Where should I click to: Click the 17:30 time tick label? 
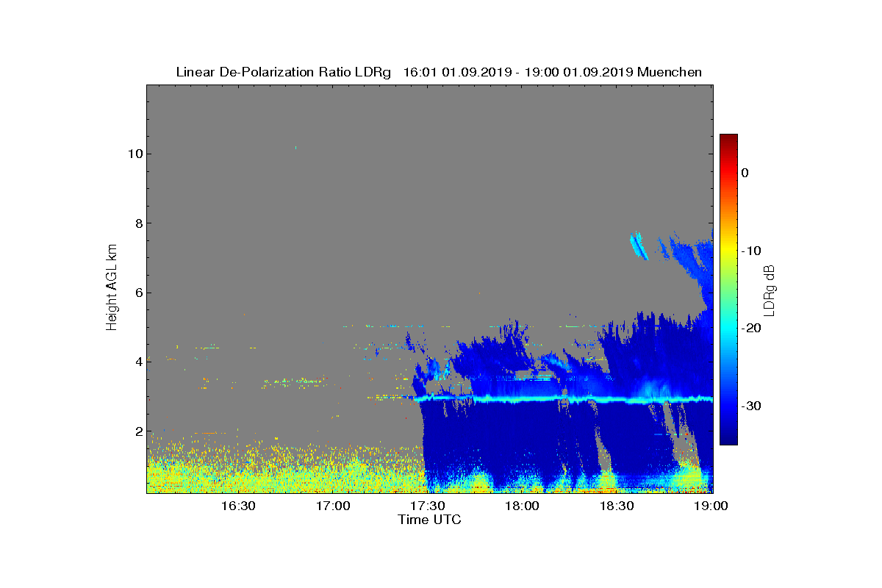(428, 506)
